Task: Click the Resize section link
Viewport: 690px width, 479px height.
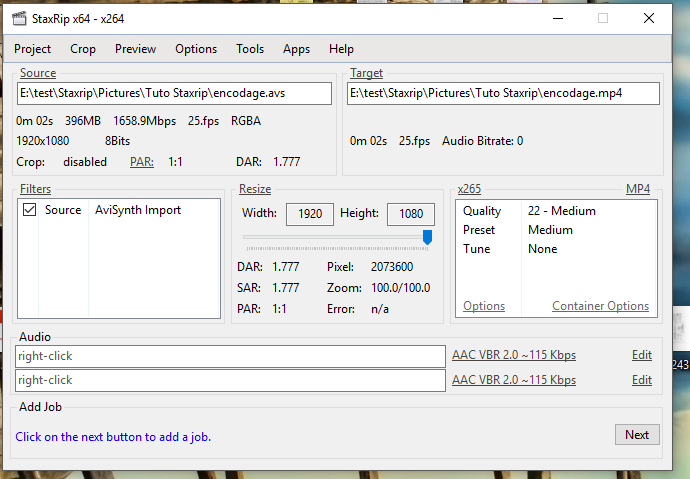Action: pyautogui.click(x=255, y=189)
